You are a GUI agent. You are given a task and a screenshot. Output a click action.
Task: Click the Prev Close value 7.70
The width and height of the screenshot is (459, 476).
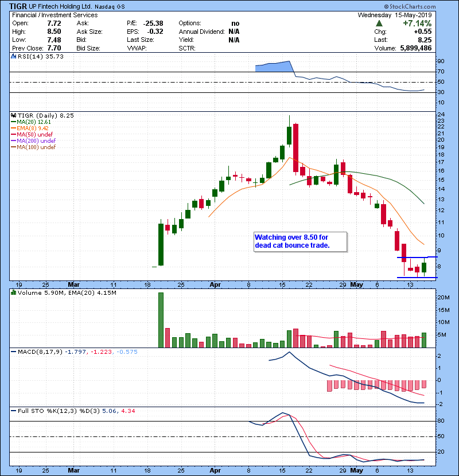pyautogui.click(x=54, y=48)
